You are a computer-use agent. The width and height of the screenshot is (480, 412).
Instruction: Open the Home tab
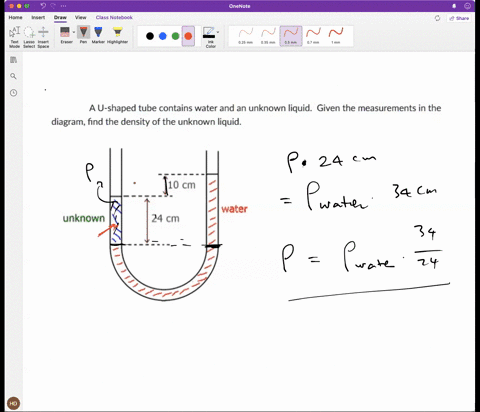point(15,18)
